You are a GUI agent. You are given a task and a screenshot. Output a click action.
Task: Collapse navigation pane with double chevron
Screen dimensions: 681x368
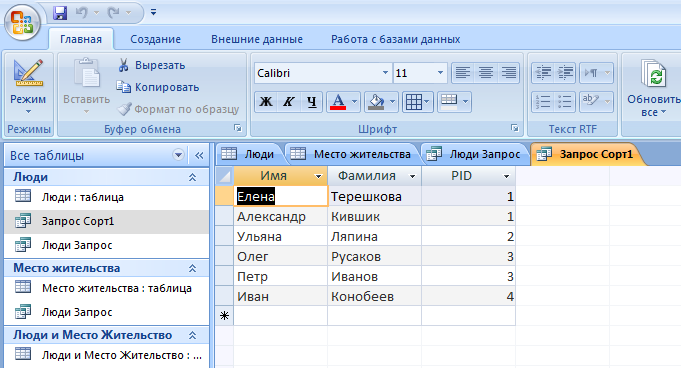coord(199,155)
